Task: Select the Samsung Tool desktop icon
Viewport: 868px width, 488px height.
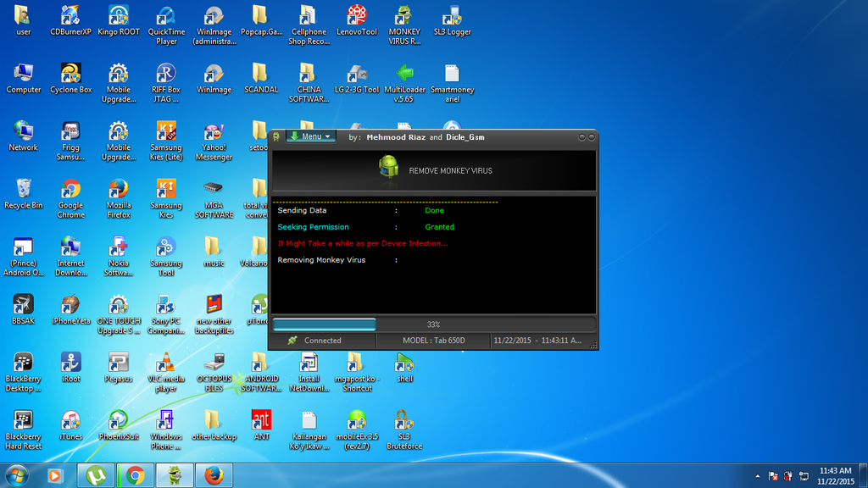Action: tap(166, 257)
